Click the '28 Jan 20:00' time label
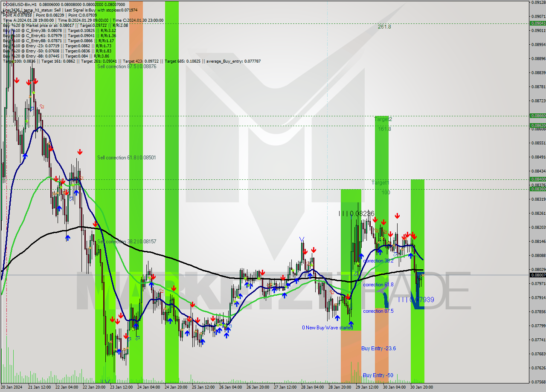 340,387
